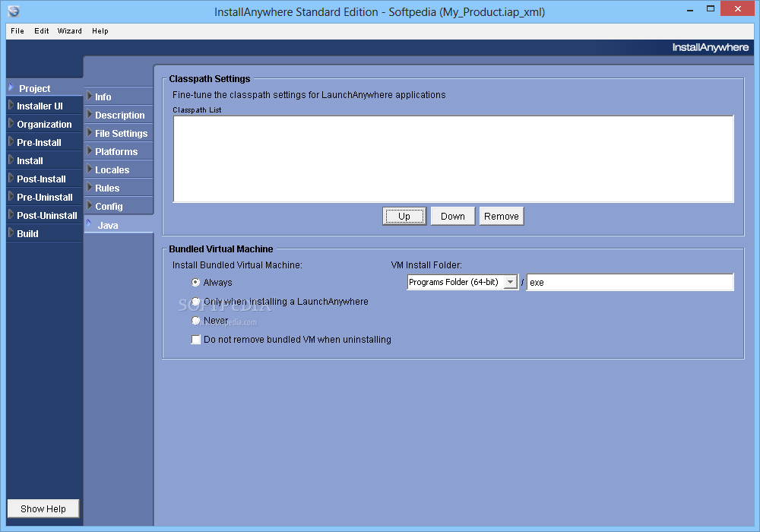Open the Description subtab
760x532 pixels.
pyautogui.click(x=119, y=116)
